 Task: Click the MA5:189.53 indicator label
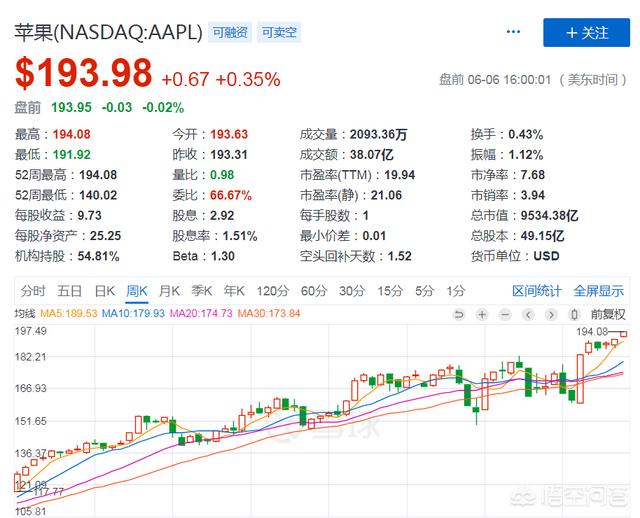point(69,313)
